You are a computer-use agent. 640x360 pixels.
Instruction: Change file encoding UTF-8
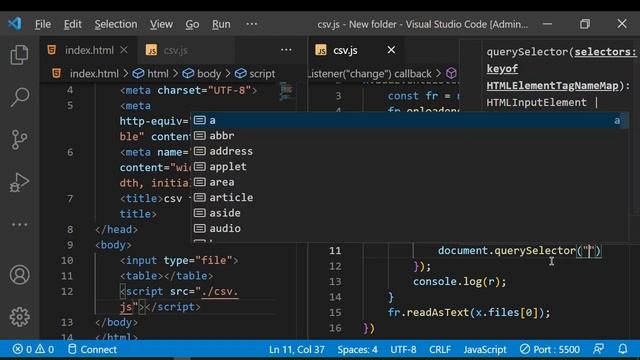(403, 349)
